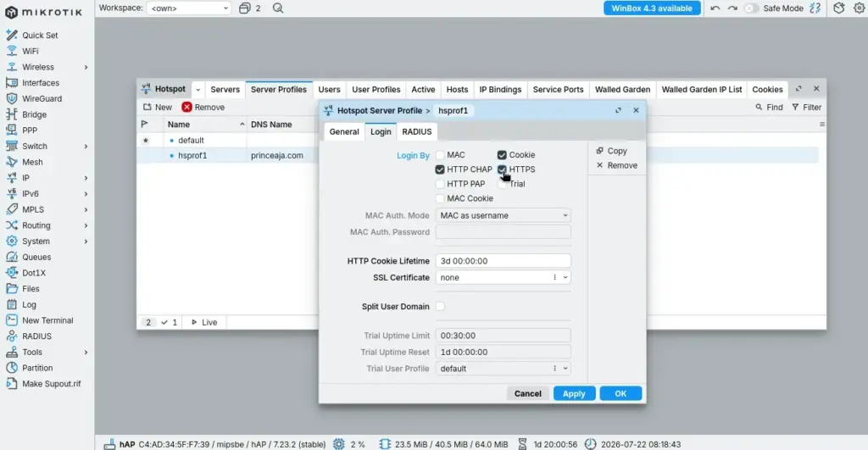Click the clock icon in status bar

click(x=591, y=444)
